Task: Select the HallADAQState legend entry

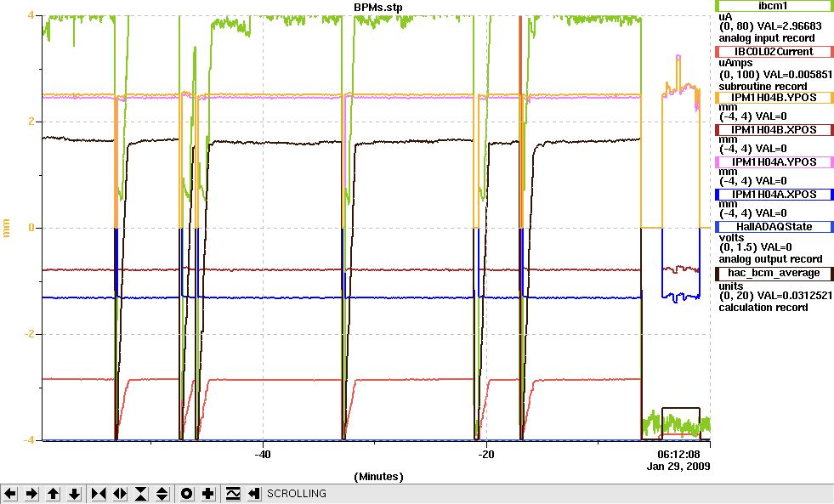Action: tap(774, 227)
